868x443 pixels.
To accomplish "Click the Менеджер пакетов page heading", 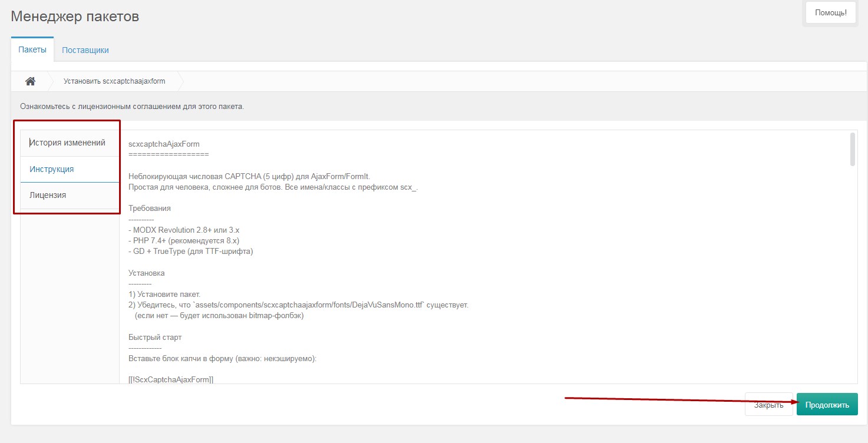I will tap(75, 16).
